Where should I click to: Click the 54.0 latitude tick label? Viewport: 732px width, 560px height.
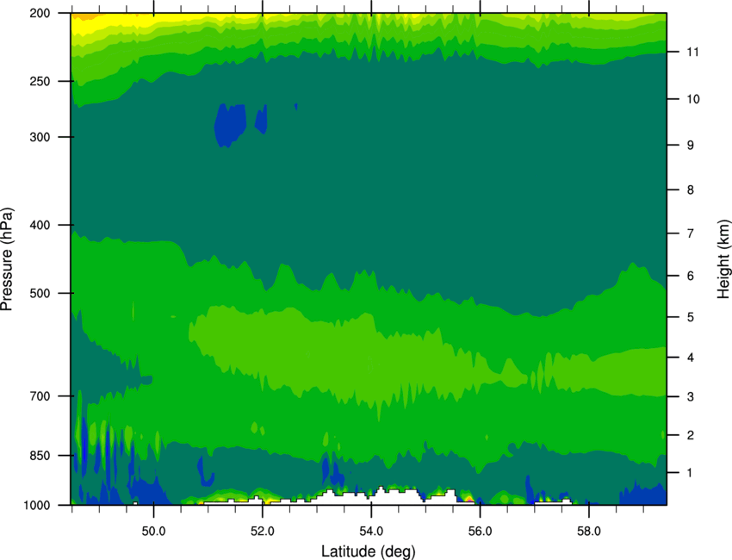tap(371, 531)
